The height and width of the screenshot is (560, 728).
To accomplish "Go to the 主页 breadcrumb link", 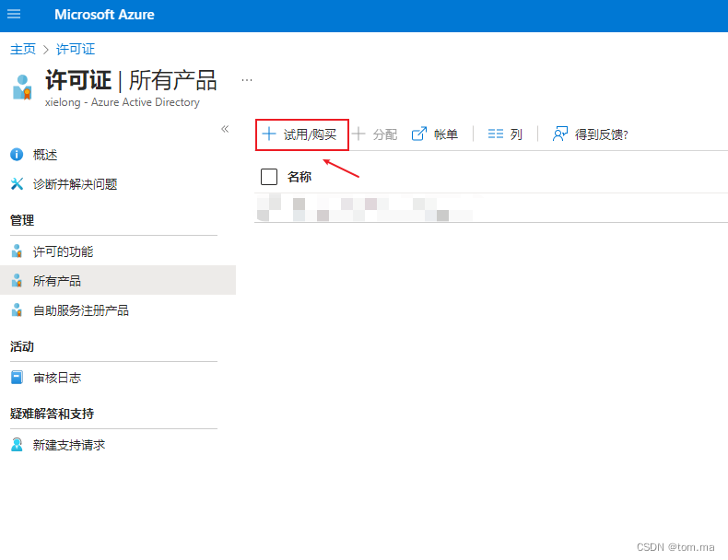I will (x=23, y=49).
